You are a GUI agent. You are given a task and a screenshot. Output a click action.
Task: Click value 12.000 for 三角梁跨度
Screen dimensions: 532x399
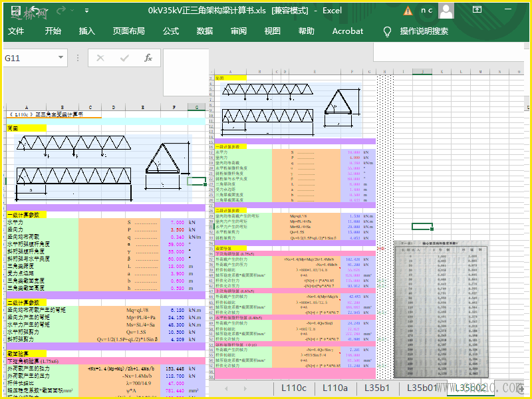176,267
